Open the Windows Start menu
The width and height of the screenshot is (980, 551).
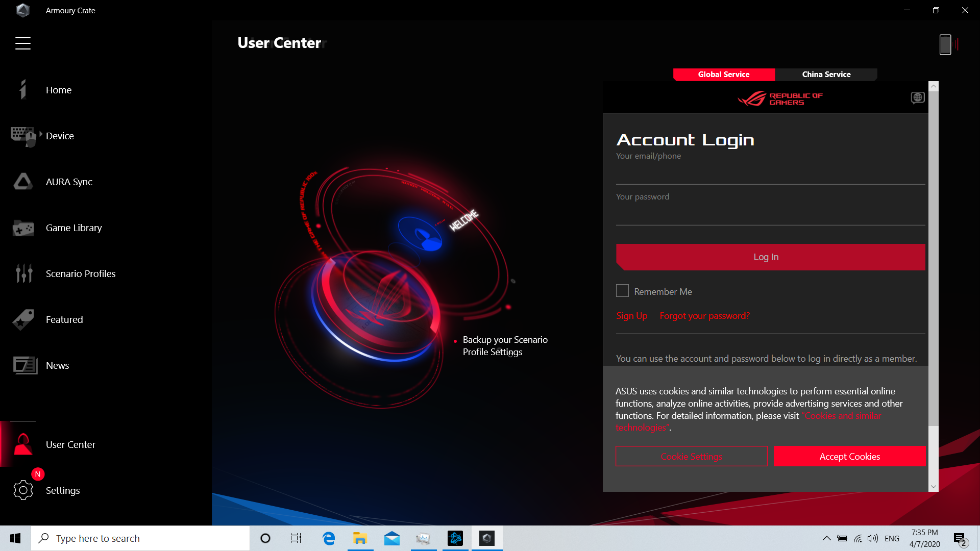coord(15,538)
